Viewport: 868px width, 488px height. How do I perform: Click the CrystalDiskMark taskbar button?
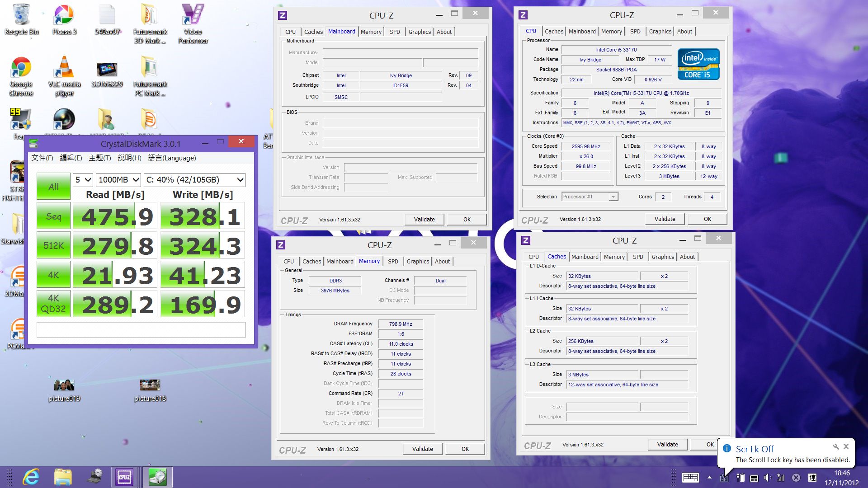coord(158,477)
